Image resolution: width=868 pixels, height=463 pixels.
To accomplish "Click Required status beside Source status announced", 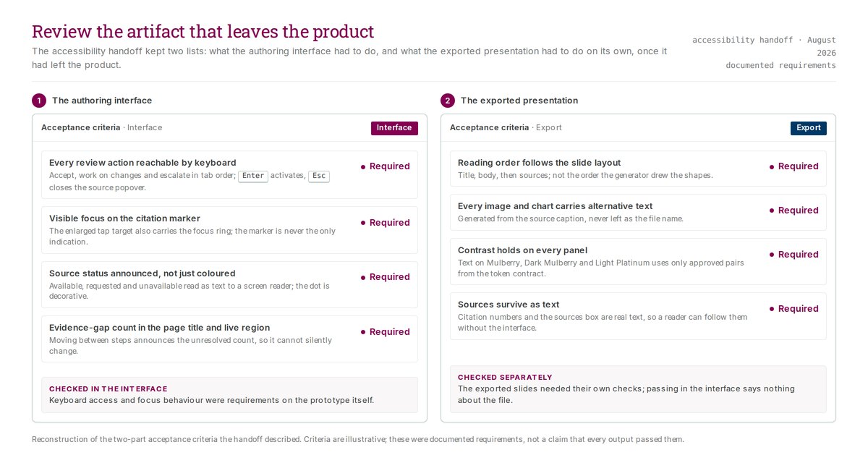I will click(385, 277).
